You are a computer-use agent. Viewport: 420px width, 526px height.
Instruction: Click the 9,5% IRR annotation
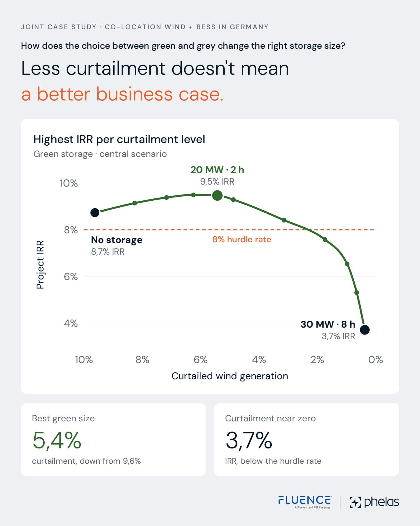[217, 182]
